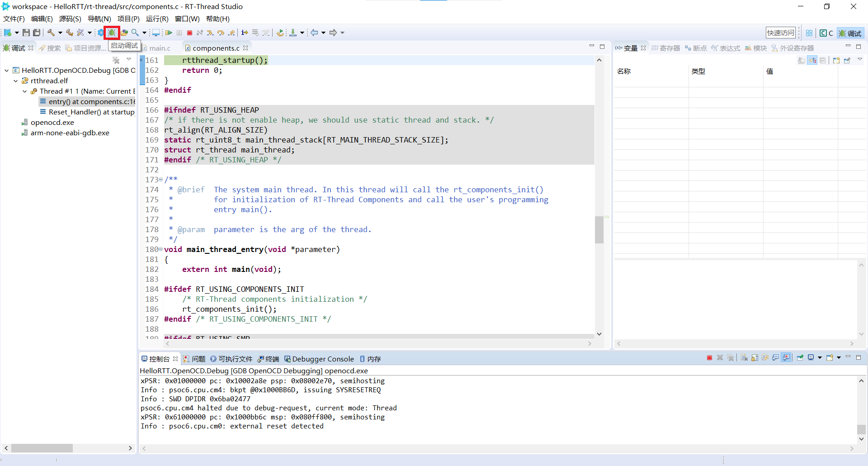Select openocd.exe in the debug tree
868x466 pixels.
click(48, 122)
